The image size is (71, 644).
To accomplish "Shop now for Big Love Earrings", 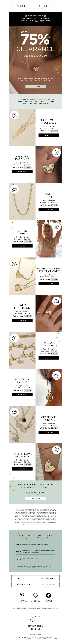I will click(22, 172).
